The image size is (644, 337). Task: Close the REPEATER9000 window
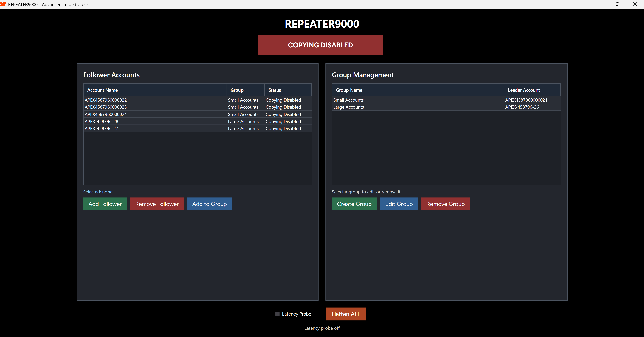tap(635, 4)
